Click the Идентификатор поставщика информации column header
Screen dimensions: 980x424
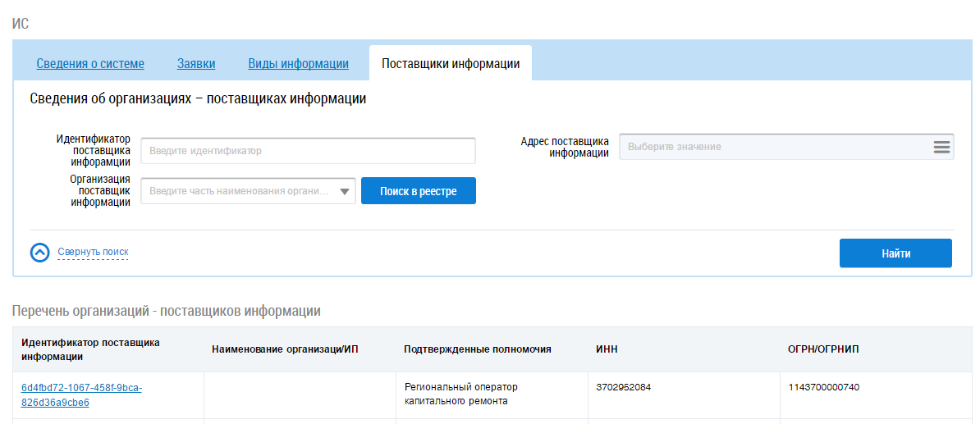[90, 349]
